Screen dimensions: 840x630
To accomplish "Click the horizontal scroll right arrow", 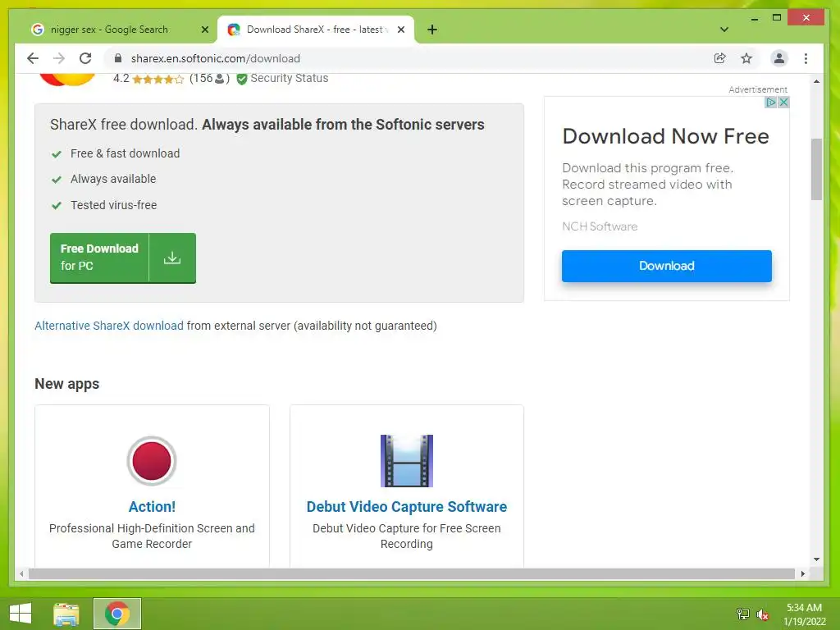I will (802, 573).
